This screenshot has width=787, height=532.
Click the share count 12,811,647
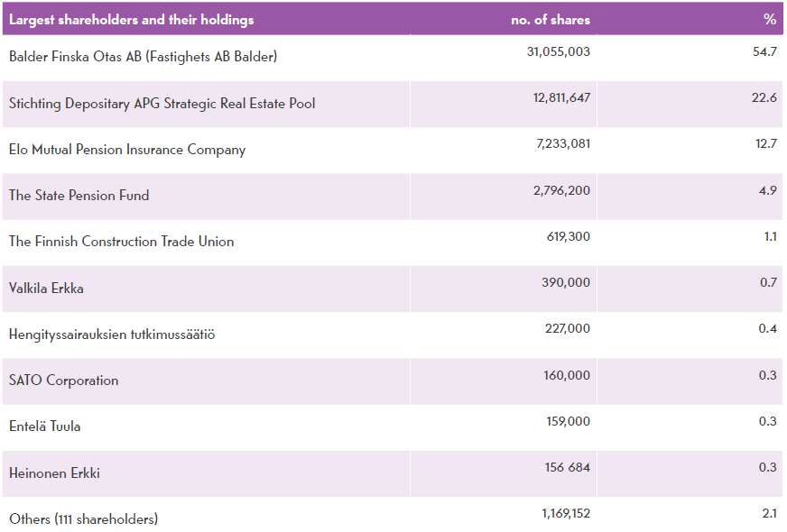point(561,97)
